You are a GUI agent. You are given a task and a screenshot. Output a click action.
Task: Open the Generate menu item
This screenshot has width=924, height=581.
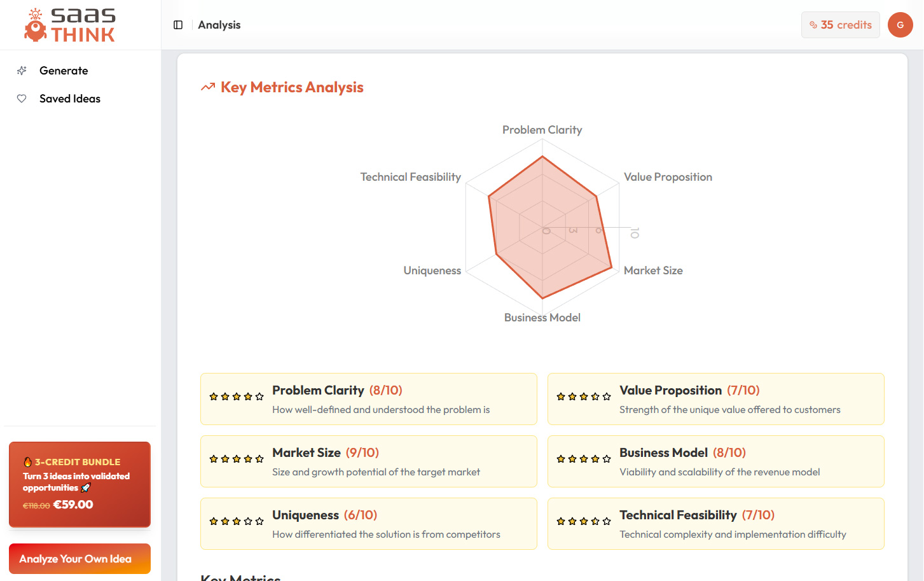coord(64,71)
